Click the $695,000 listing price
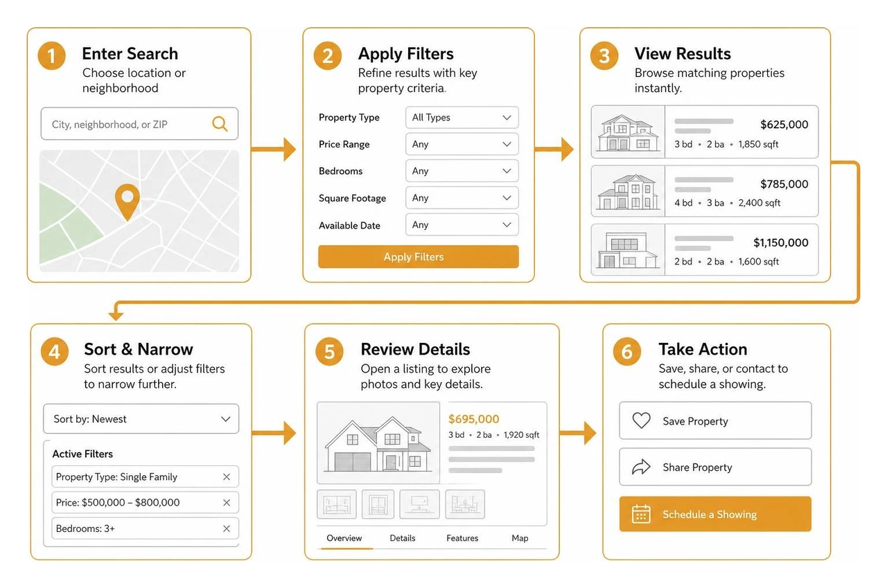 pyautogui.click(x=474, y=419)
